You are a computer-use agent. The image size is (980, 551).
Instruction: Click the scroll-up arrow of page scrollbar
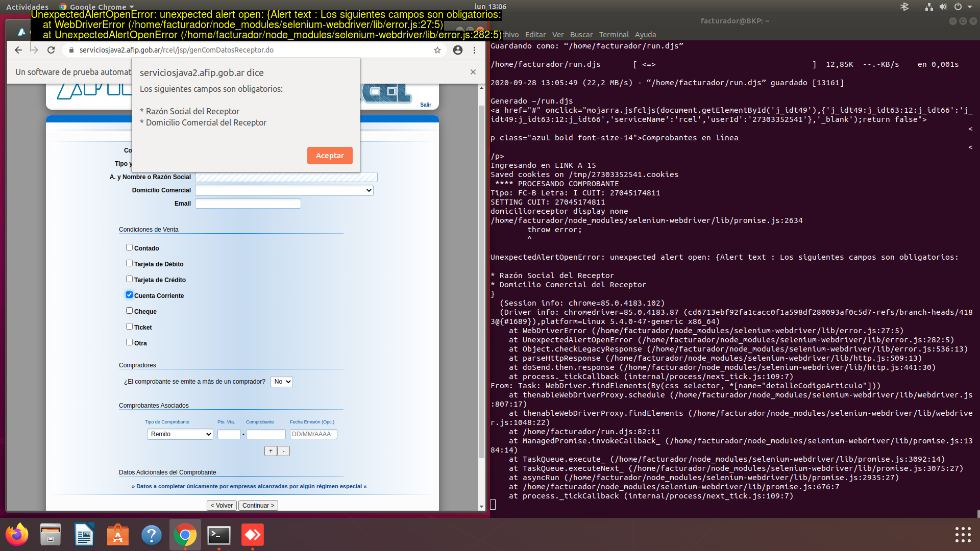pyautogui.click(x=481, y=88)
